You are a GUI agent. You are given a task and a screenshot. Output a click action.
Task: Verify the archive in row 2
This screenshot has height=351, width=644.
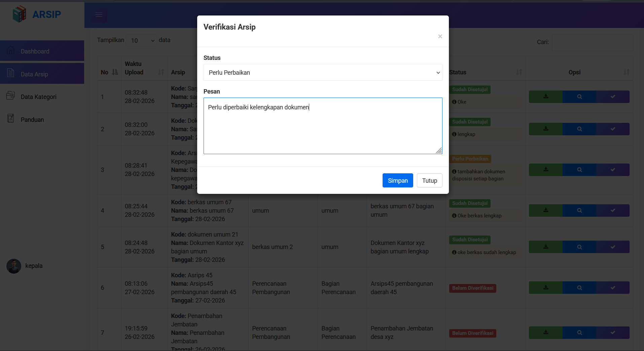[613, 129]
